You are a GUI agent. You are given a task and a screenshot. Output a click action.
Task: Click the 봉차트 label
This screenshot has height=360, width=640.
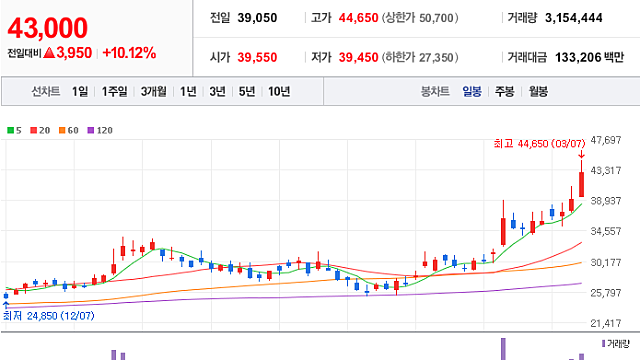click(x=435, y=91)
